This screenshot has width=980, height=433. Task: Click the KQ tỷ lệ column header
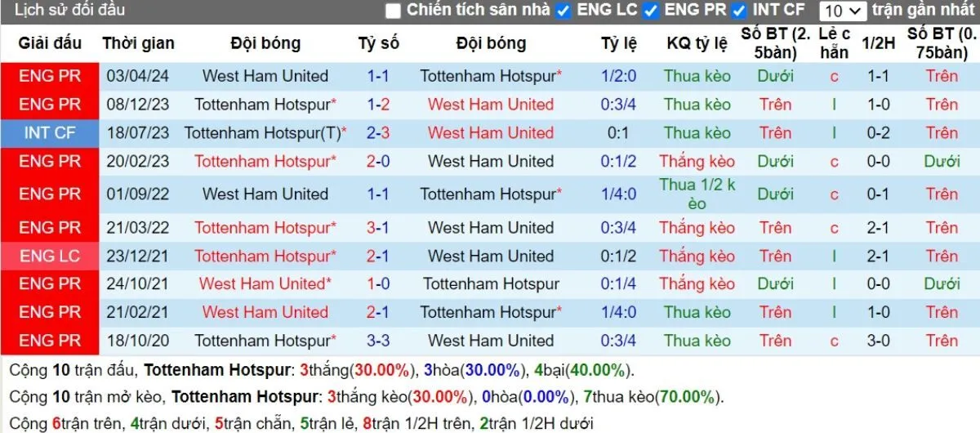[697, 43]
